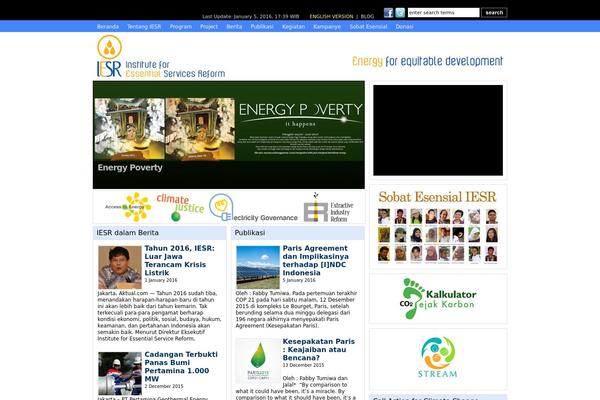Image resolution: width=600 pixels, height=400 pixels.
Task: Click the Paris 2015 COP21 leaf thumbnail
Action: pos(258,361)
